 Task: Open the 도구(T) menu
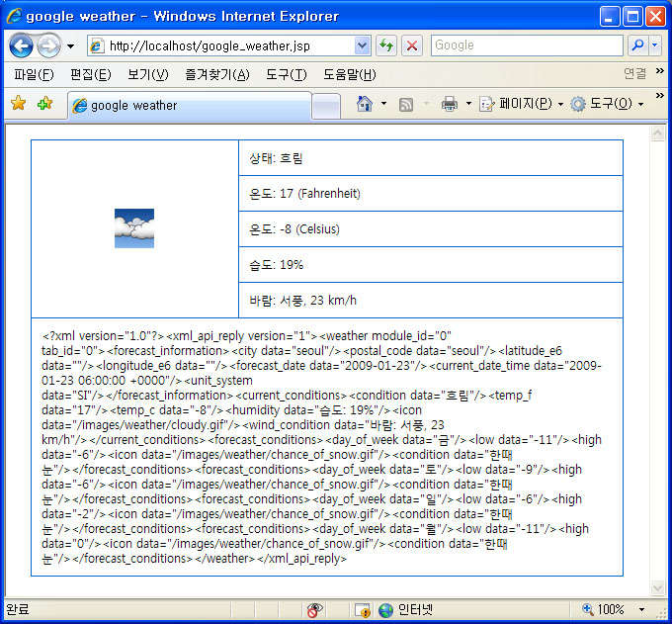tap(287, 74)
